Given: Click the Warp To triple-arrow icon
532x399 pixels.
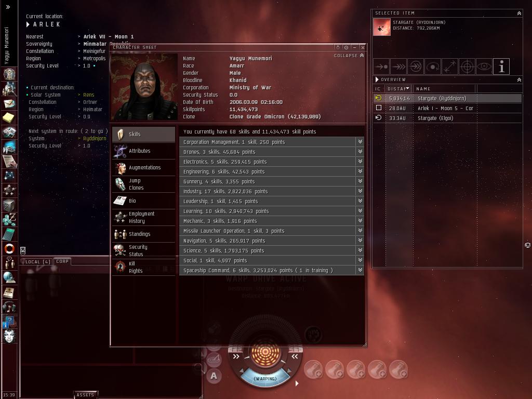Looking at the screenshot, I should coord(398,66).
